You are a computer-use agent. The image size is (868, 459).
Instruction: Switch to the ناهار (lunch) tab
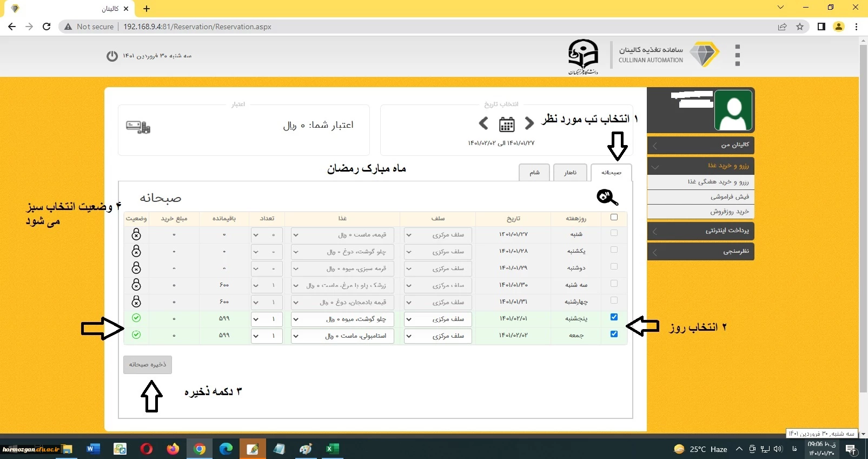(x=570, y=173)
